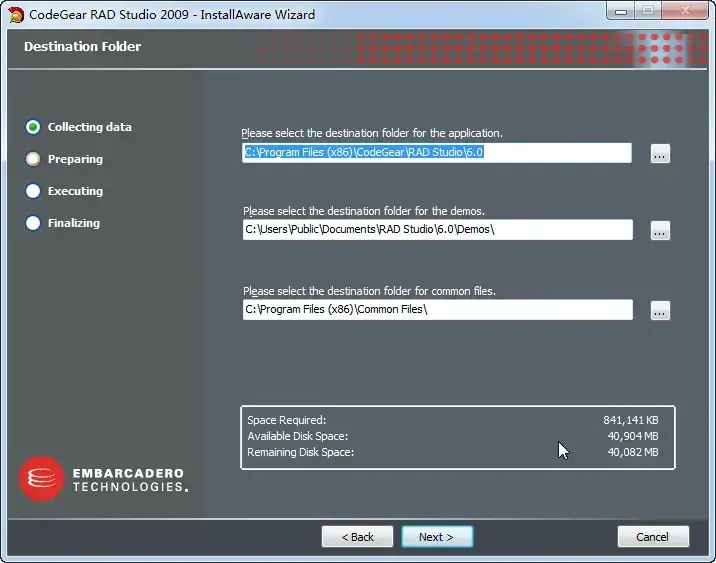716x563 pixels.
Task: Click 'Please select the destination folder for the application.'
Action: (x=372, y=133)
